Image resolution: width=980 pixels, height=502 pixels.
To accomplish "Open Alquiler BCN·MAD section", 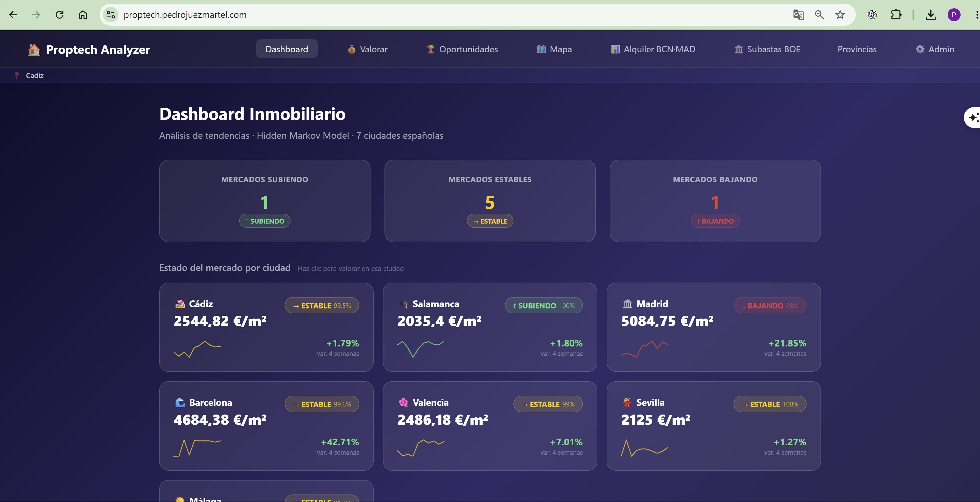I will click(653, 49).
